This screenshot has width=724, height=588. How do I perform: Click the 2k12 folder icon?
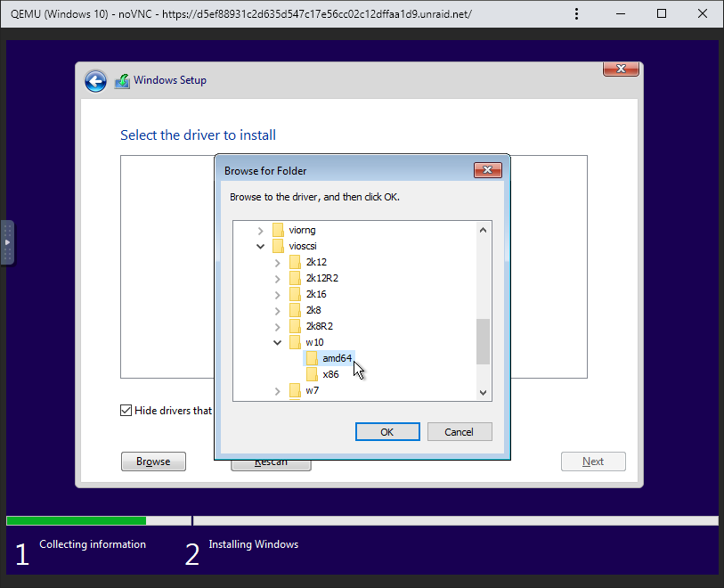(x=295, y=262)
